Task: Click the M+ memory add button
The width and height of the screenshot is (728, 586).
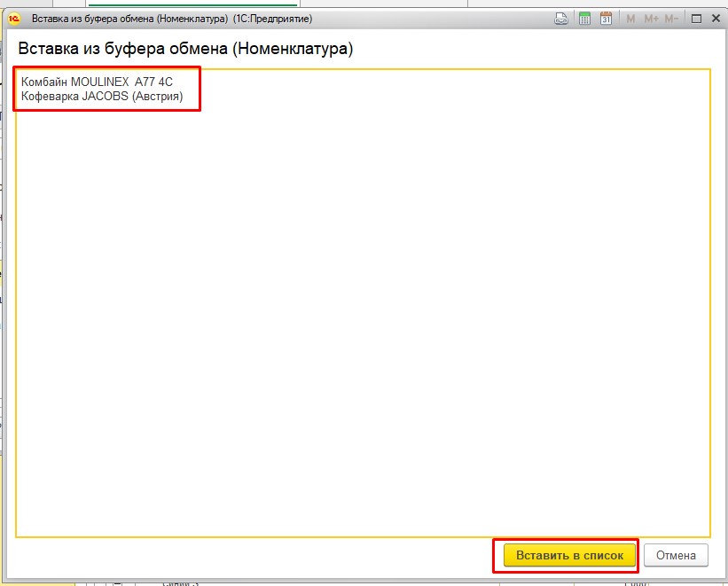Action: (x=652, y=19)
